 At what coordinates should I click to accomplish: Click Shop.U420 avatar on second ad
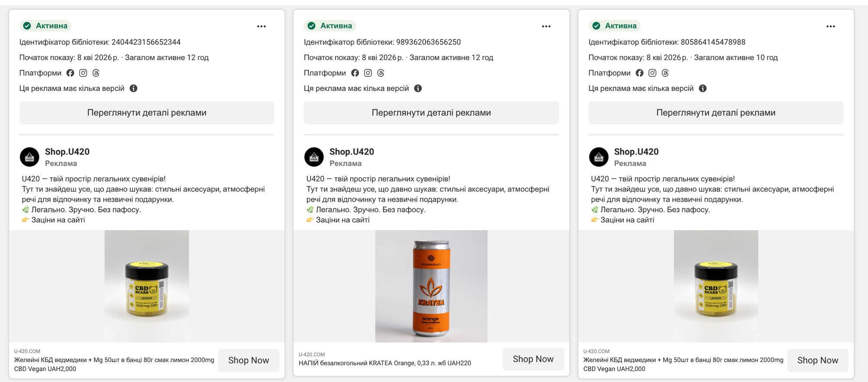coord(314,157)
